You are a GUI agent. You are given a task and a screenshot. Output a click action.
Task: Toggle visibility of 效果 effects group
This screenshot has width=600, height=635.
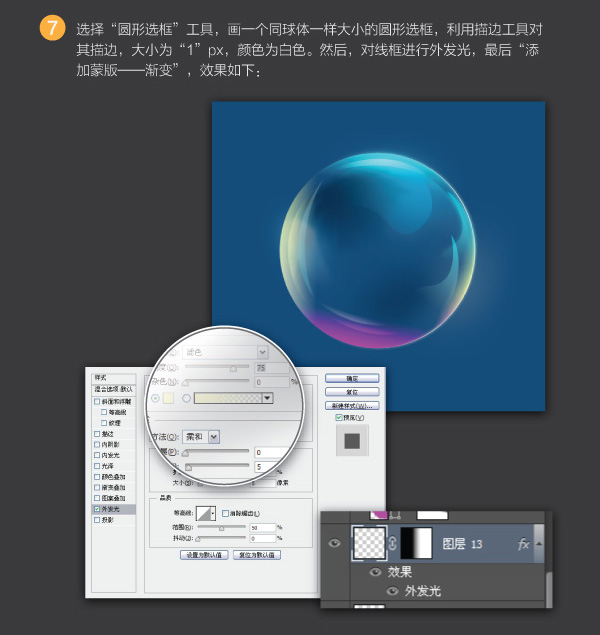[x=376, y=572]
